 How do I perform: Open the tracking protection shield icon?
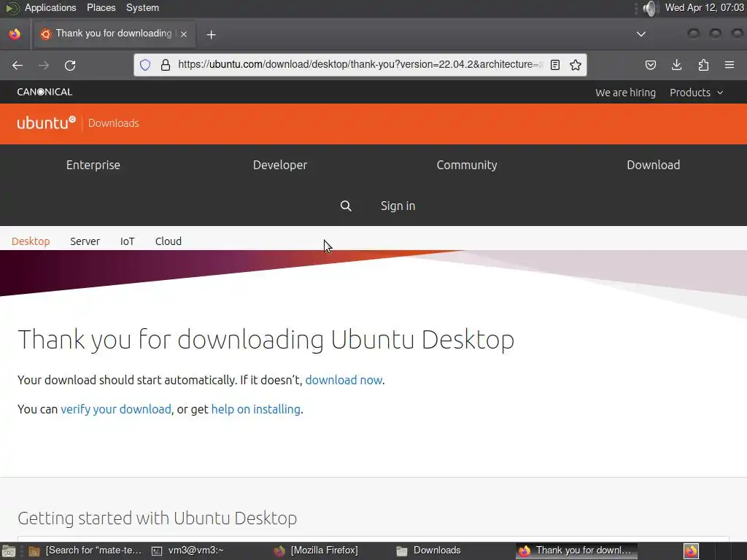pyautogui.click(x=145, y=65)
